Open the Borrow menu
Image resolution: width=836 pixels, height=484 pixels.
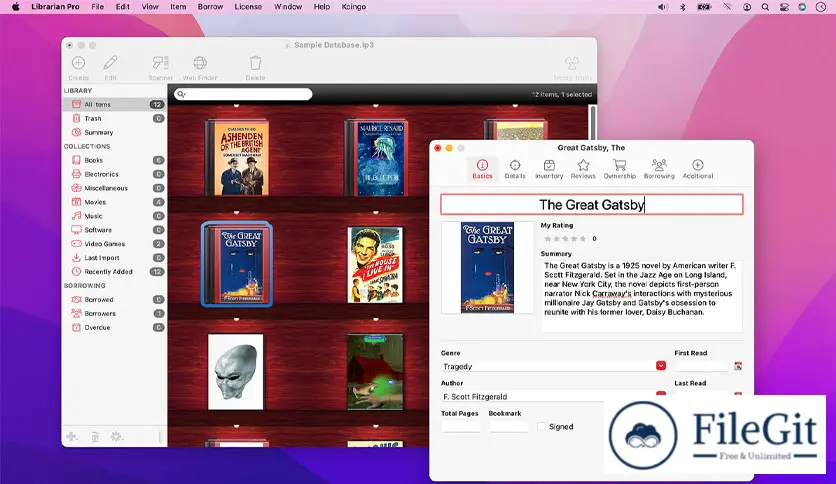pyautogui.click(x=210, y=7)
